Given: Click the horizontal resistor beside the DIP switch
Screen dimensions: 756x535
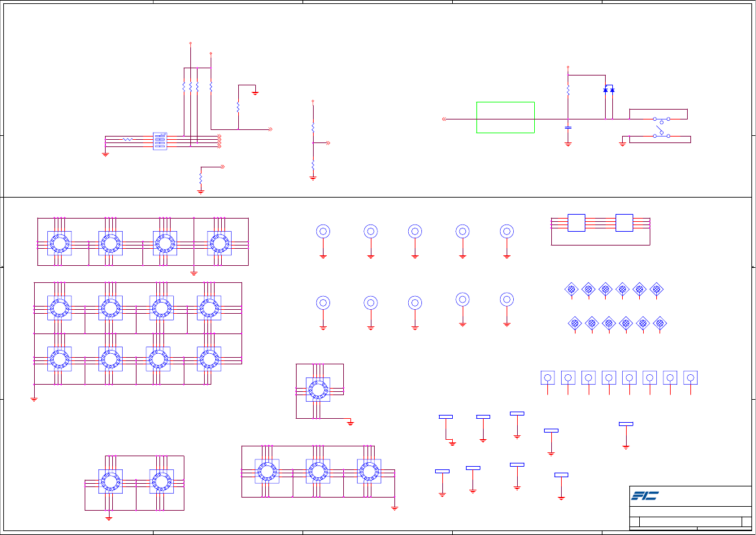Looking at the screenshot, I should point(127,139).
